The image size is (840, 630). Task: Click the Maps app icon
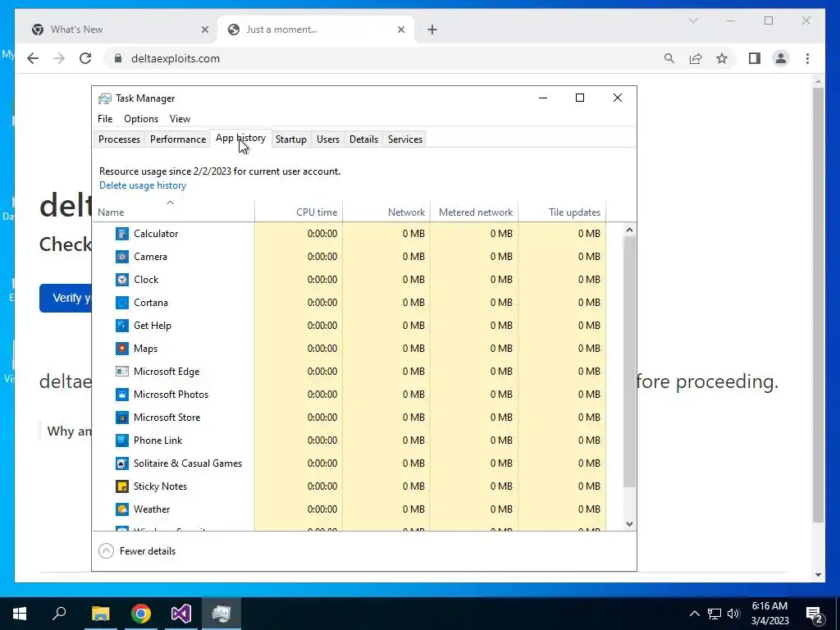tap(122, 349)
